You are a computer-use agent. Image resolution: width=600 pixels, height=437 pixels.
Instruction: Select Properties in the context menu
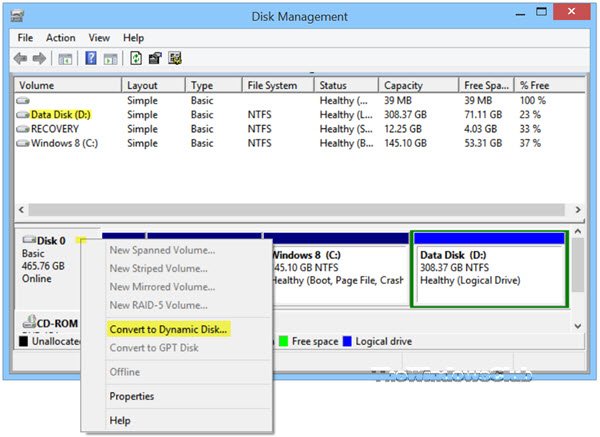(x=131, y=396)
